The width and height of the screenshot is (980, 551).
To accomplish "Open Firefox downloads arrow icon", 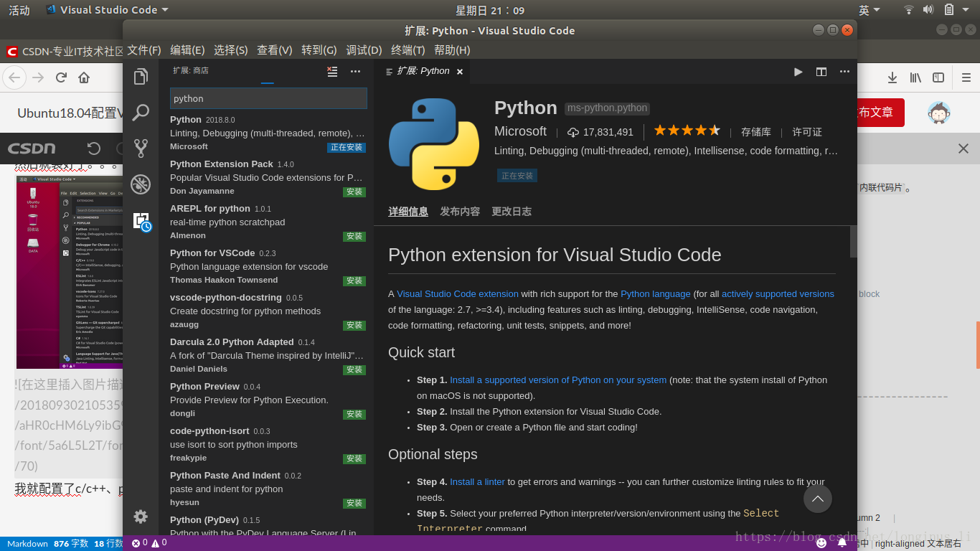I will point(892,77).
